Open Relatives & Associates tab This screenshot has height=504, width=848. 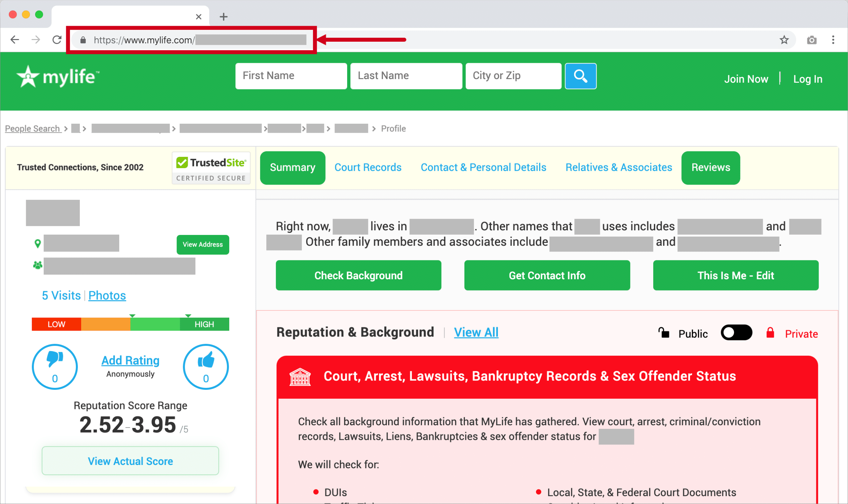tap(618, 167)
